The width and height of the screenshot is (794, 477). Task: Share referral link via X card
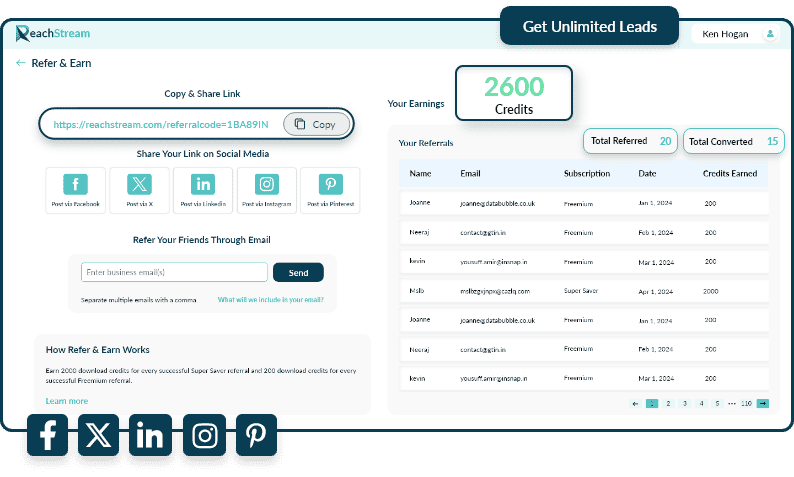[139, 190]
